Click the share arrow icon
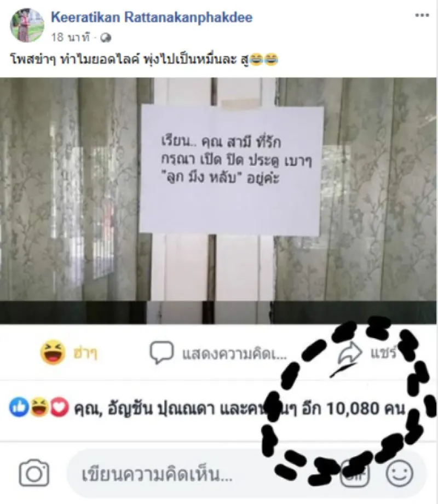The height and width of the screenshot is (504, 438). tap(350, 353)
